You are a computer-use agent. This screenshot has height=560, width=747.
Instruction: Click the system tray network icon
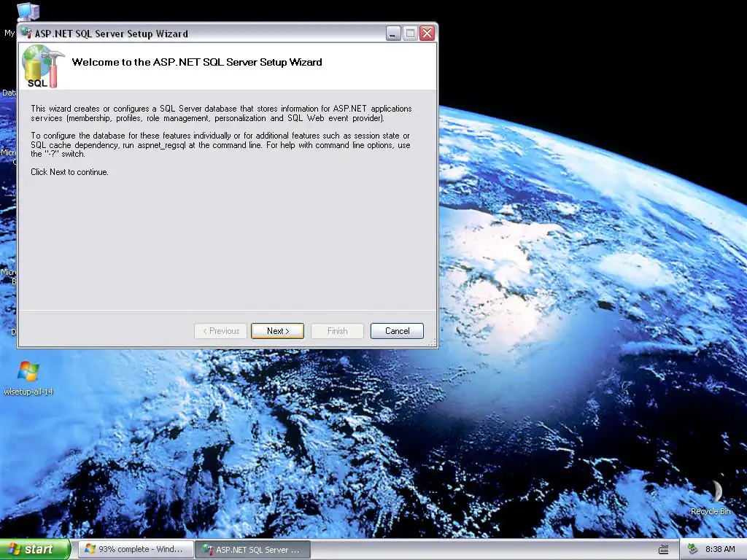(693, 550)
